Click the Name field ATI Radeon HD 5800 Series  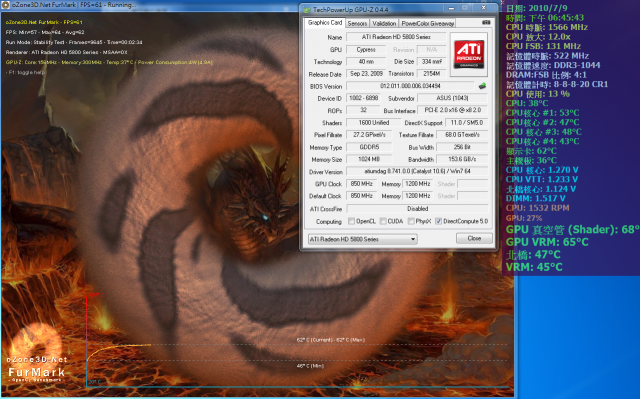coord(396,37)
